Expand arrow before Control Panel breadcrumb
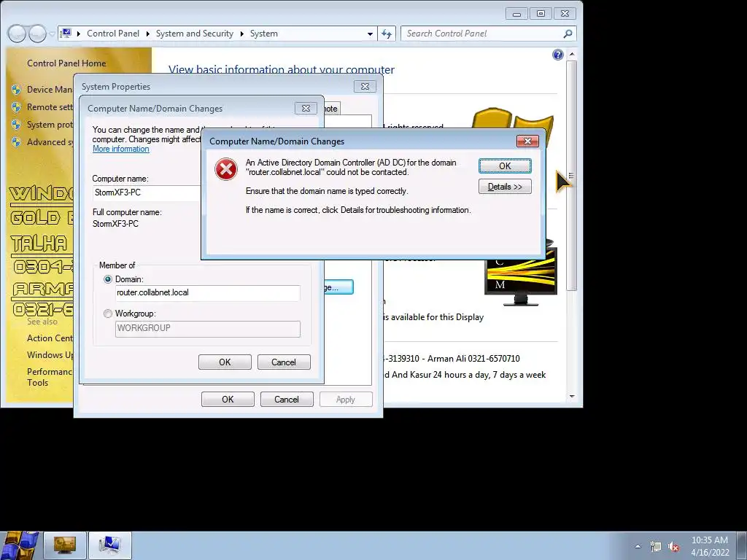 click(x=79, y=34)
